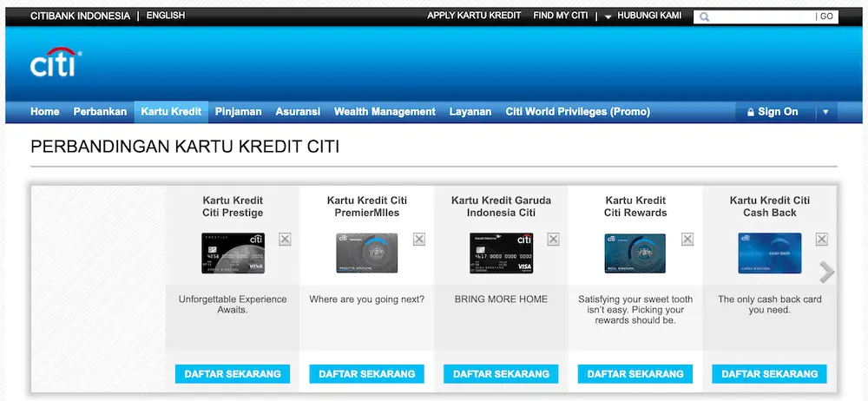Click 'The only cash back card' tagline

769,305
